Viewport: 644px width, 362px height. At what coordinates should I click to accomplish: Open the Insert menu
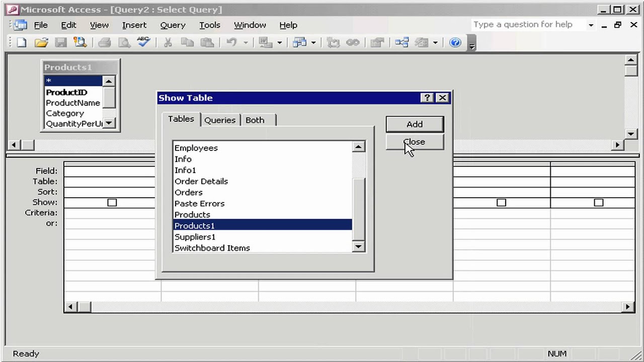[x=134, y=25]
